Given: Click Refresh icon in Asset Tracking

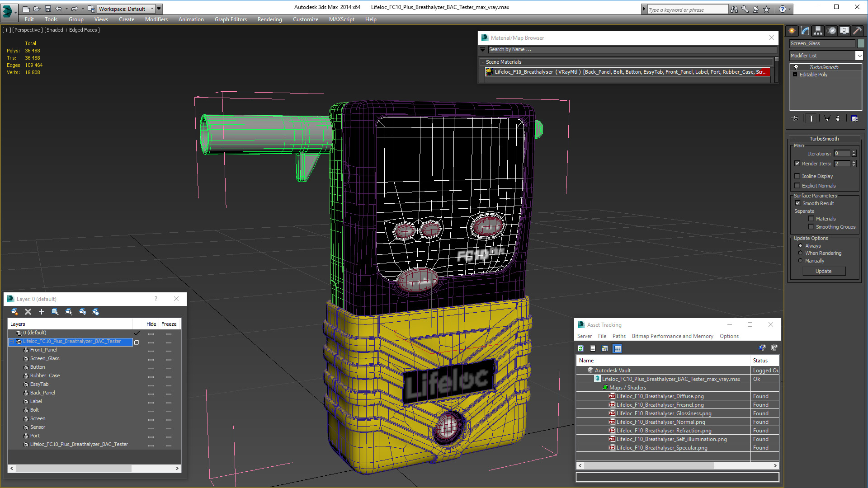Looking at the screenshot, I should tap(580, 348).
